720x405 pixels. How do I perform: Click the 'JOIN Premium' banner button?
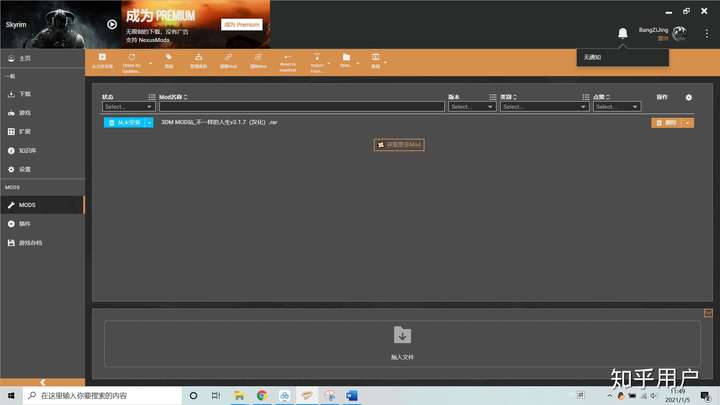pyautogui.click(x=242, y=24)
